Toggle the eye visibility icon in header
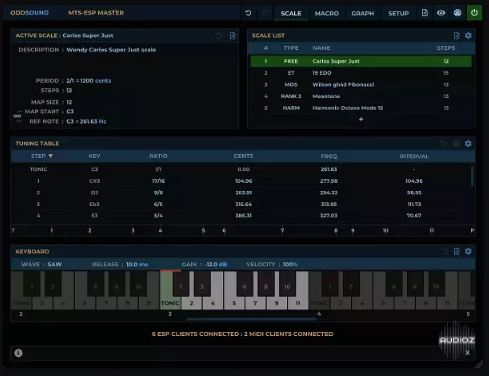The image size is (489, 376). point(441,13)
